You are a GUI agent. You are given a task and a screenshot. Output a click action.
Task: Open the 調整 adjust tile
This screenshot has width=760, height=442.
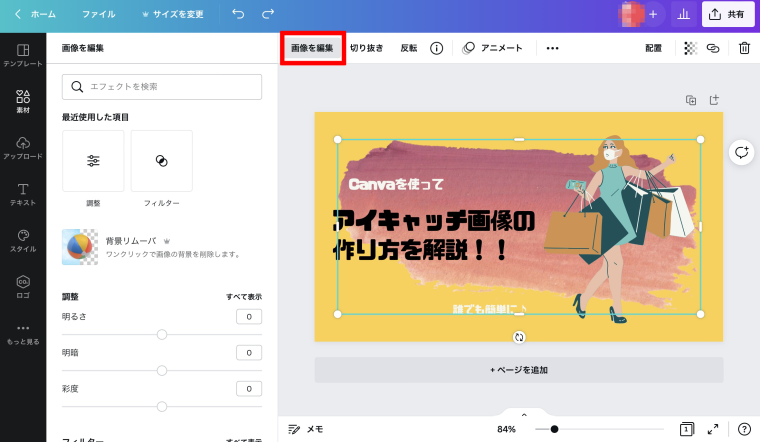(x=93, y=161)
